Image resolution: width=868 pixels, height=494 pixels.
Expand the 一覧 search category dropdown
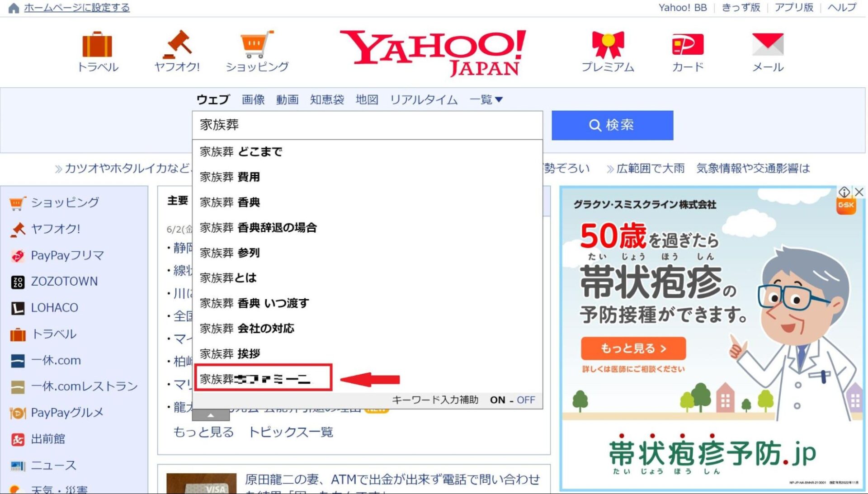[x=486, y=99]
